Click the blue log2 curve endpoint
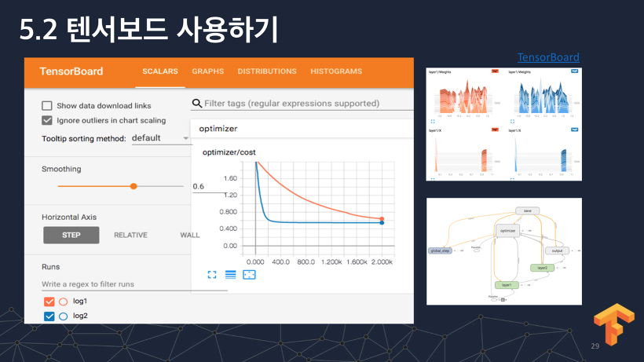This screenshot has height=362, width=644. click(382, 223)
